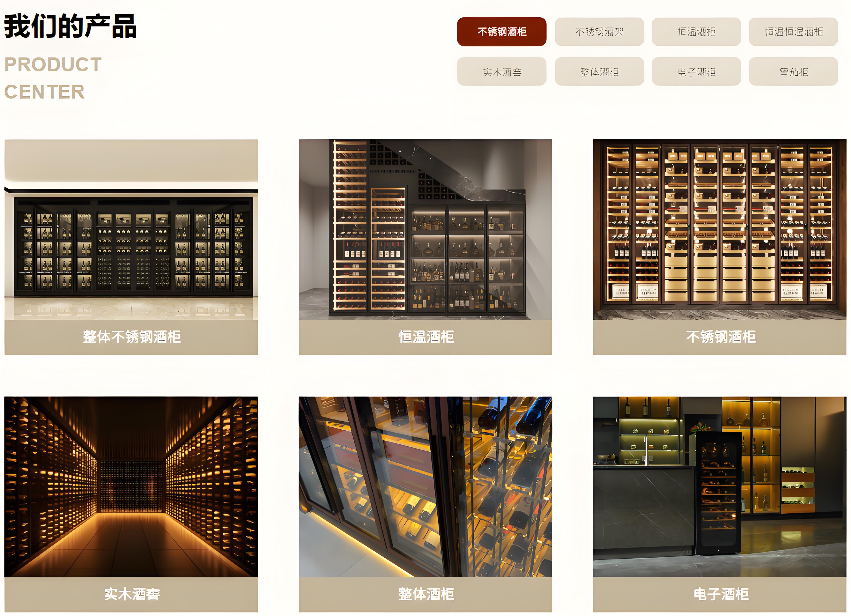Open the 不锈钢酒柜 lit cabinet photo
Screen dimensions: 851x616
coord(719,230)
